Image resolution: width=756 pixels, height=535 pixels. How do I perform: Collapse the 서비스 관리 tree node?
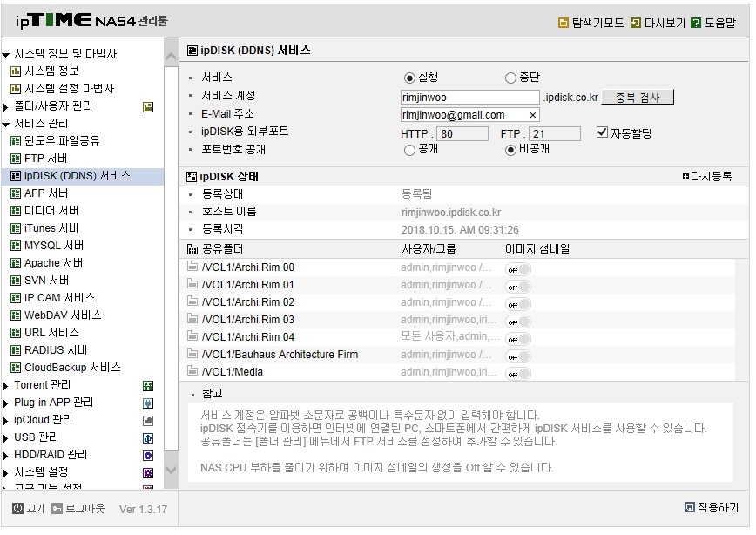pyautogui.click(x=6, y=125)
